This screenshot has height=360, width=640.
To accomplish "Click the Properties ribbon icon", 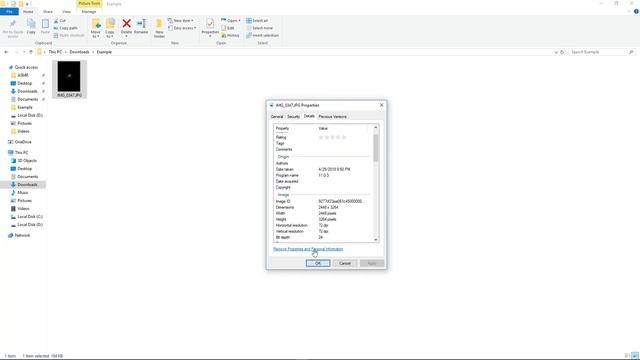I will point(210,27).
